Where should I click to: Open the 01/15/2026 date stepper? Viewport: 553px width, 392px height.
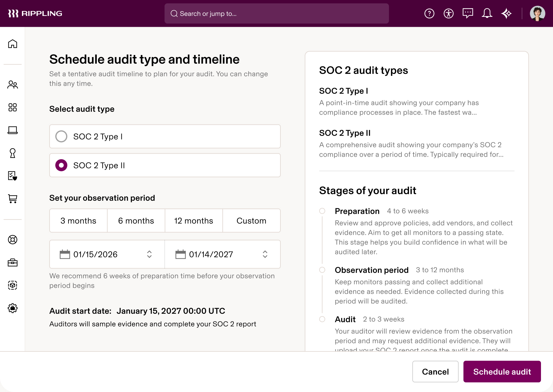[149, 254]
